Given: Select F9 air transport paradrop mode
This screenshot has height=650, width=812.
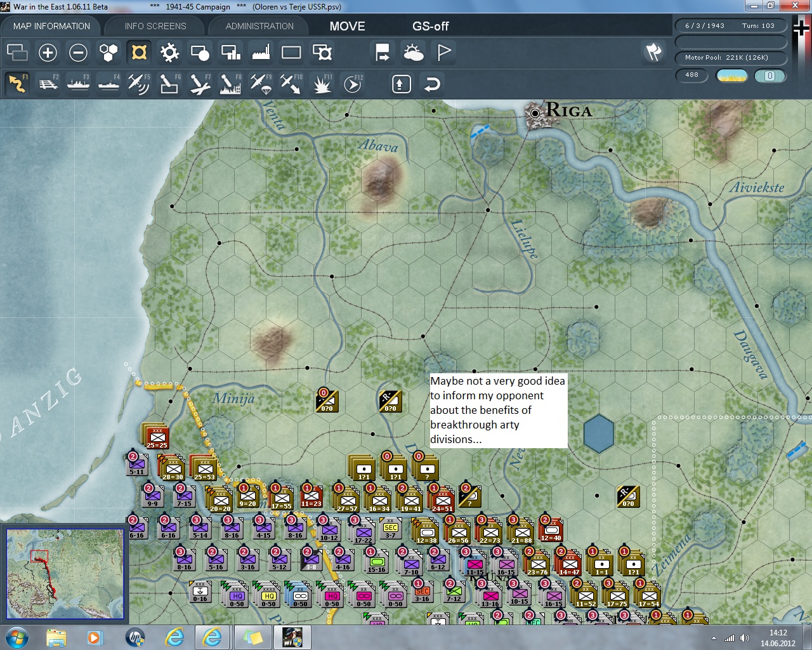Looking at the screenshot, I should click(x=261, y=84).
